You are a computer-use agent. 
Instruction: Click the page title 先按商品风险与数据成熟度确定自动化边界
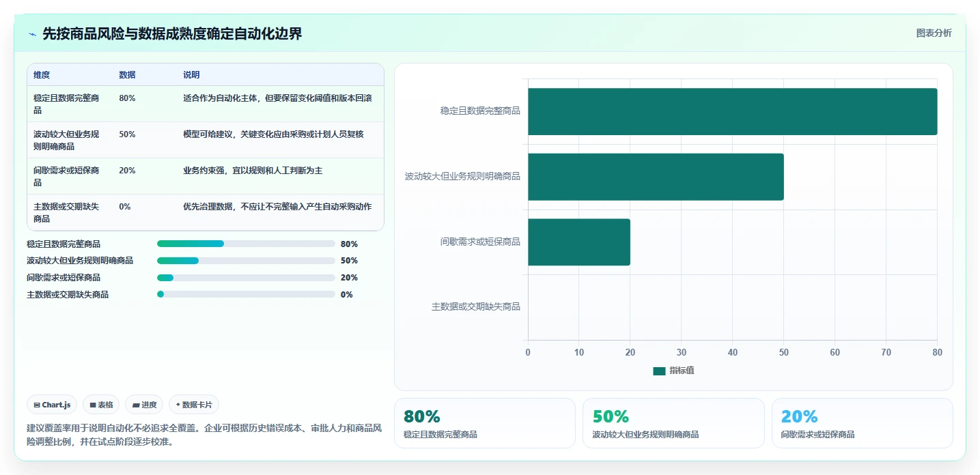click(x=172, y=34)
